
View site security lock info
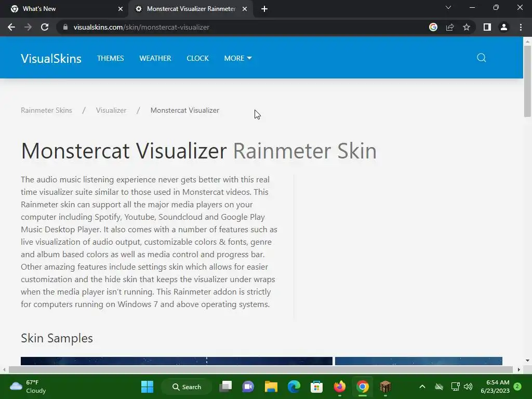(65, 27)
